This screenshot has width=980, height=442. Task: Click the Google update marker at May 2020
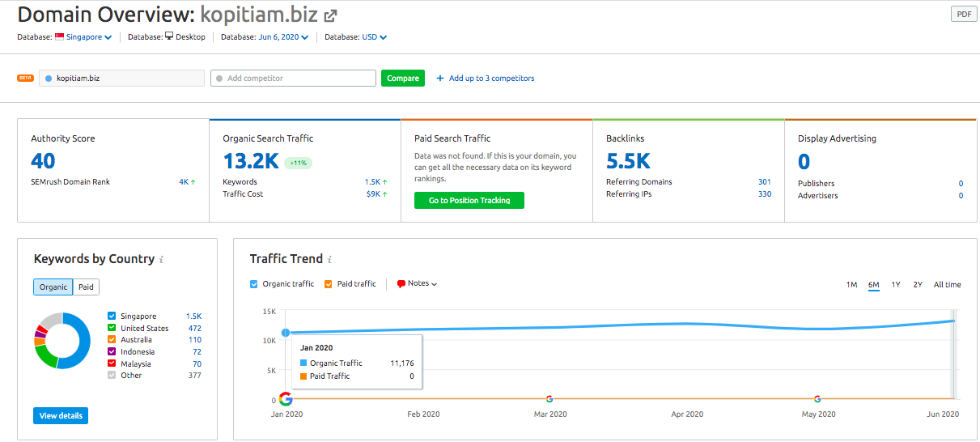tap(817, 398)
